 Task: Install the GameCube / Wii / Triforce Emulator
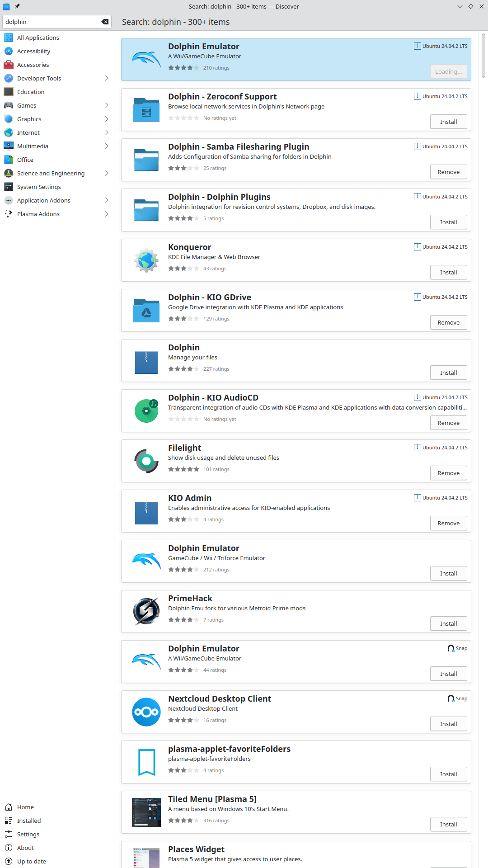tap(449, 573)
